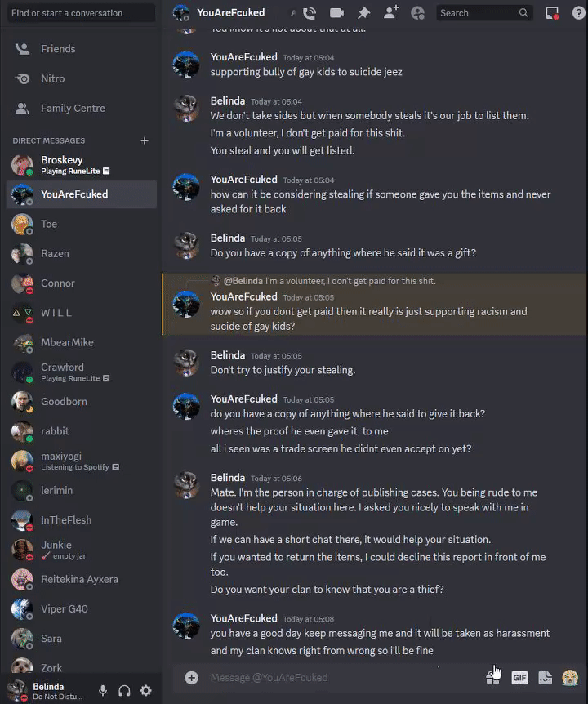The width and height of the screenshot is (588, 704).
Task: Open the Broskevy direct message
Action: click(81, 165)
